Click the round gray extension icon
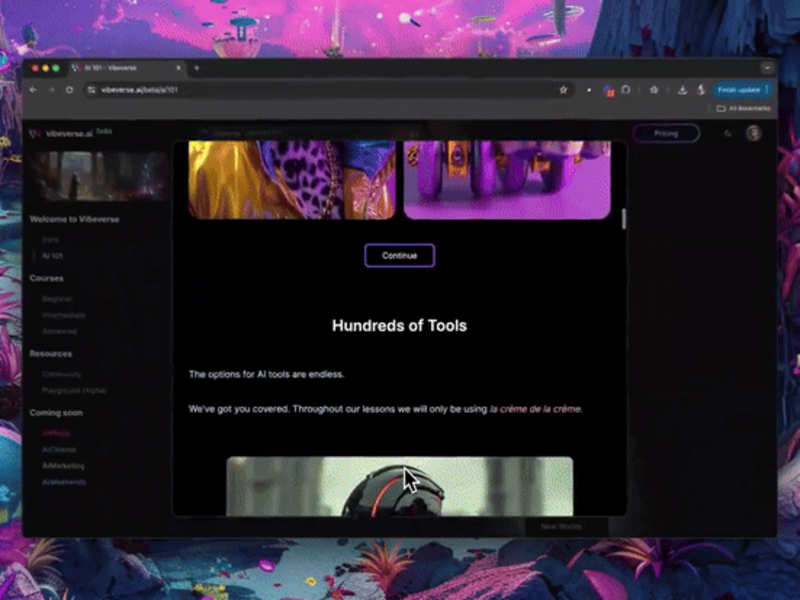Viewport: 800px width, 600px height. coord(626,90)
